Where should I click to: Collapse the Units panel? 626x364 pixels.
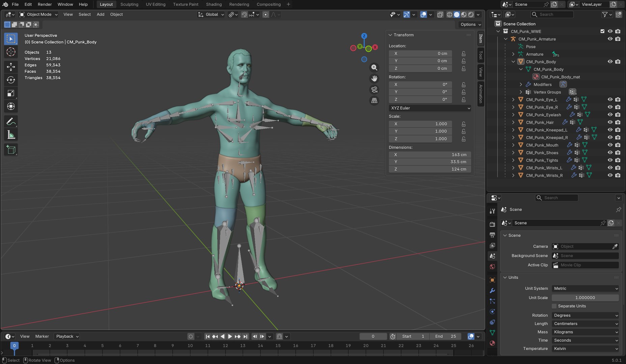click(505, 277)
